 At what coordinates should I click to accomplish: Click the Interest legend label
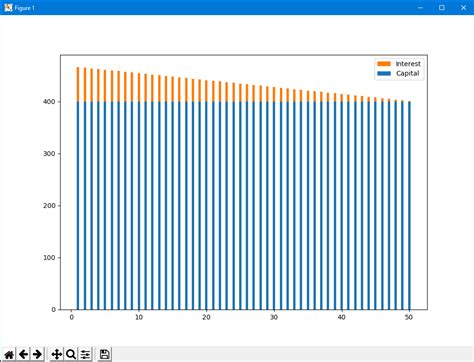(408, 64)
